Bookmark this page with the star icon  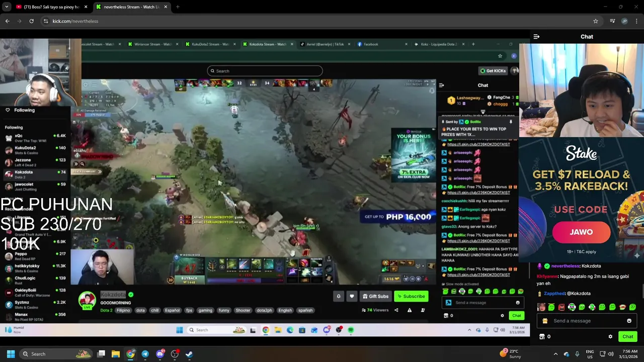pos(596,21)
